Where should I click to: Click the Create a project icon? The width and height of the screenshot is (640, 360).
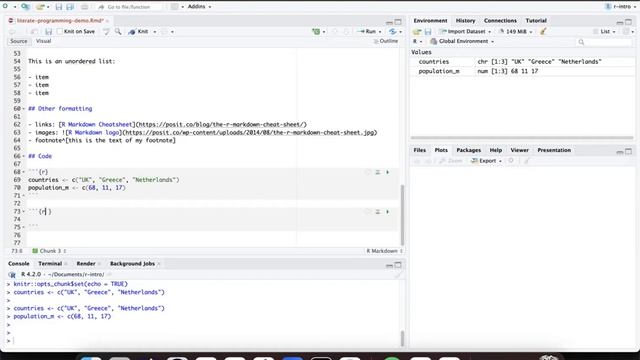coord(25,7)
